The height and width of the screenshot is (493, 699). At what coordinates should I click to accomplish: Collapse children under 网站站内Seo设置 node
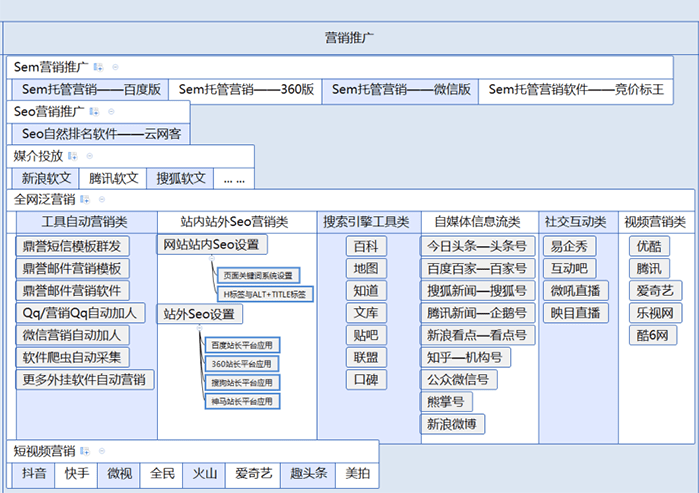(211, 259)
